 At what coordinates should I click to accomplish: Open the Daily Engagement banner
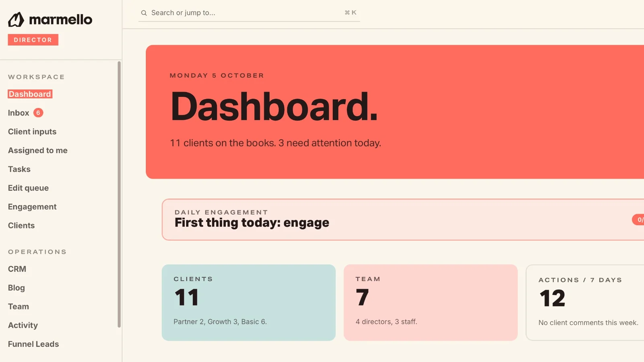point(403,220)
